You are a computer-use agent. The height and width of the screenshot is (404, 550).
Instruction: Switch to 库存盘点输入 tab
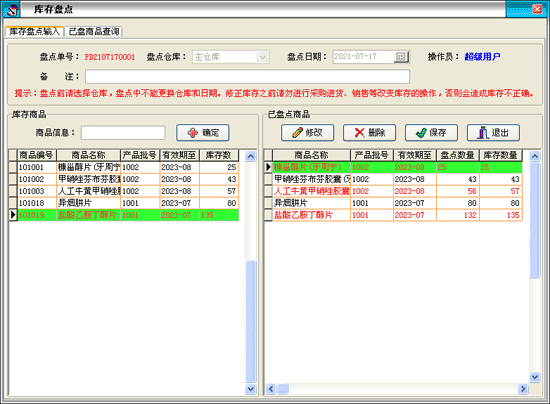(34, 32)
